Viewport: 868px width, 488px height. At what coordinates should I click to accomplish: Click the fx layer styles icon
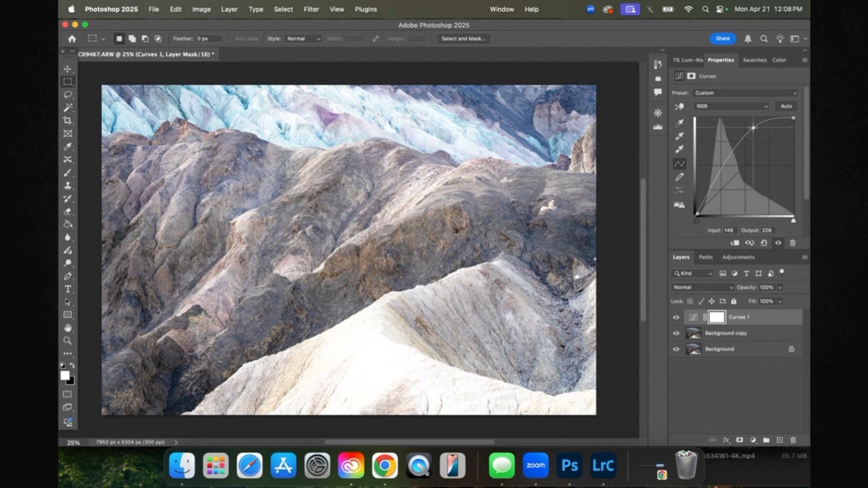coord(726,440)
